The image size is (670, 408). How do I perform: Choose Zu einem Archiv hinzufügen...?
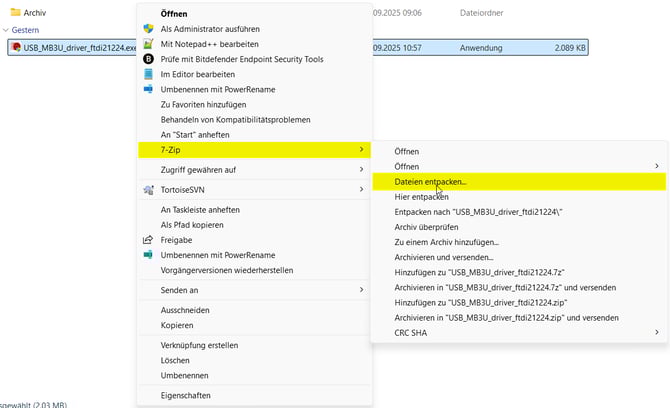tap(446, 242)
